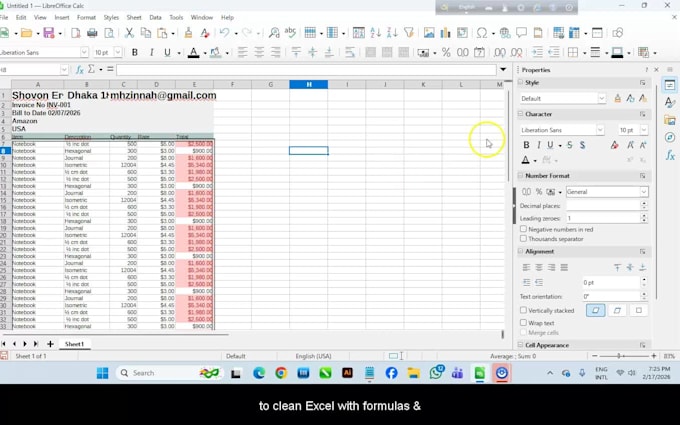Check the Vertically stacked option
This screenshot has width=680, height=425.
tap(523, 310)
